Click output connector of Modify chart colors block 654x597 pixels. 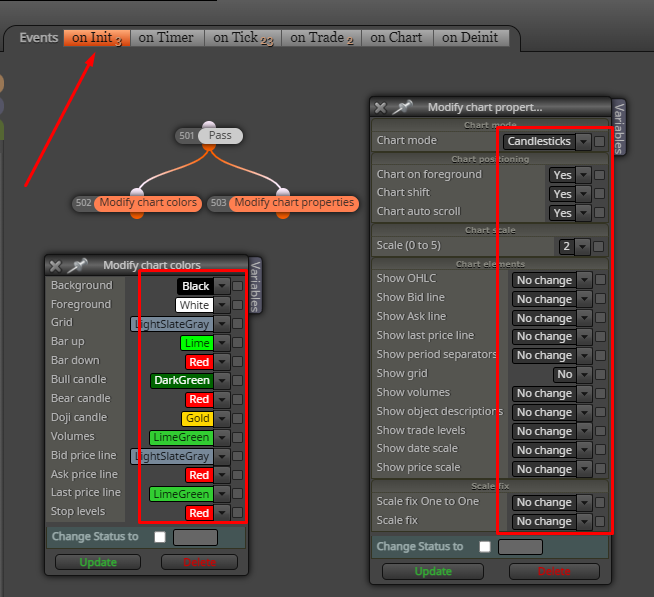click(137, 214)
